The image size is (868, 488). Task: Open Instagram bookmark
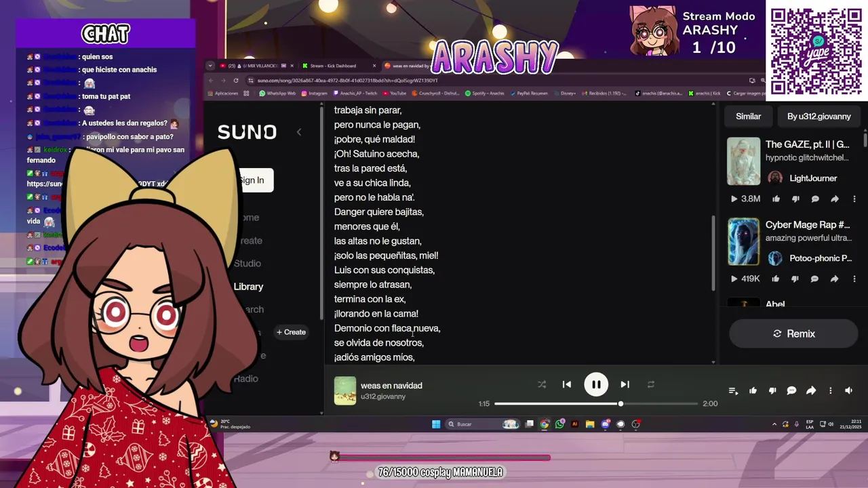click(314, 94)
